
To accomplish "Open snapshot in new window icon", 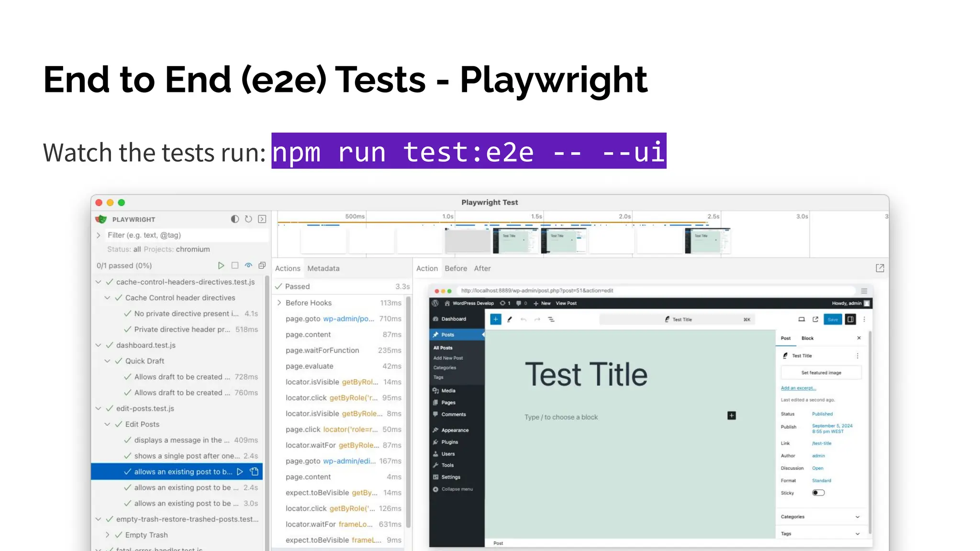I will (880, 268).
